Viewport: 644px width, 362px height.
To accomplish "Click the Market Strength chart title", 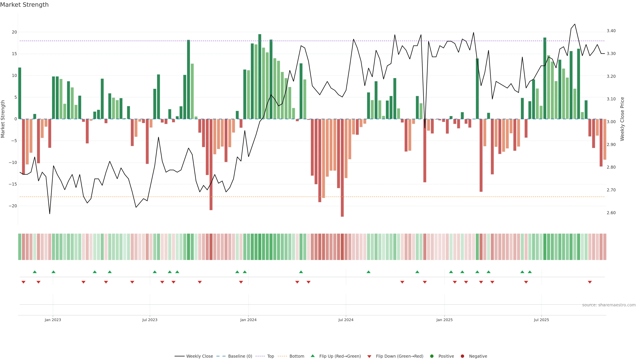I will (24, 5).
